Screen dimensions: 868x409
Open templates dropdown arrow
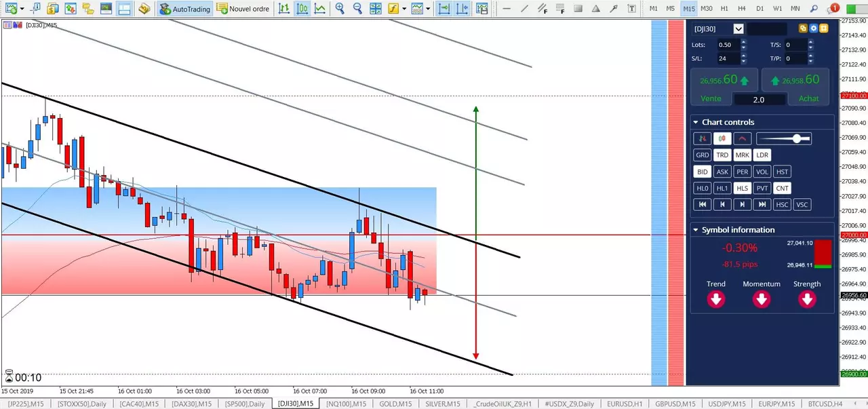tap(428, 9)
